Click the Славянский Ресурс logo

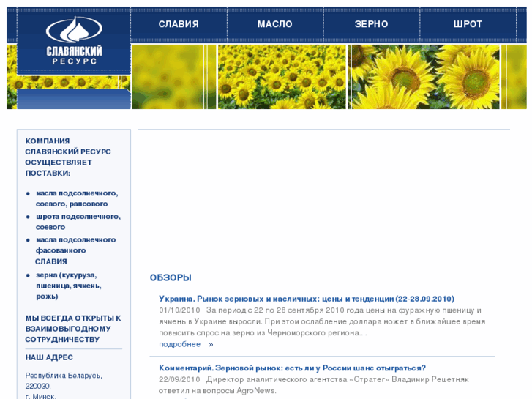(x=74, y=41)
